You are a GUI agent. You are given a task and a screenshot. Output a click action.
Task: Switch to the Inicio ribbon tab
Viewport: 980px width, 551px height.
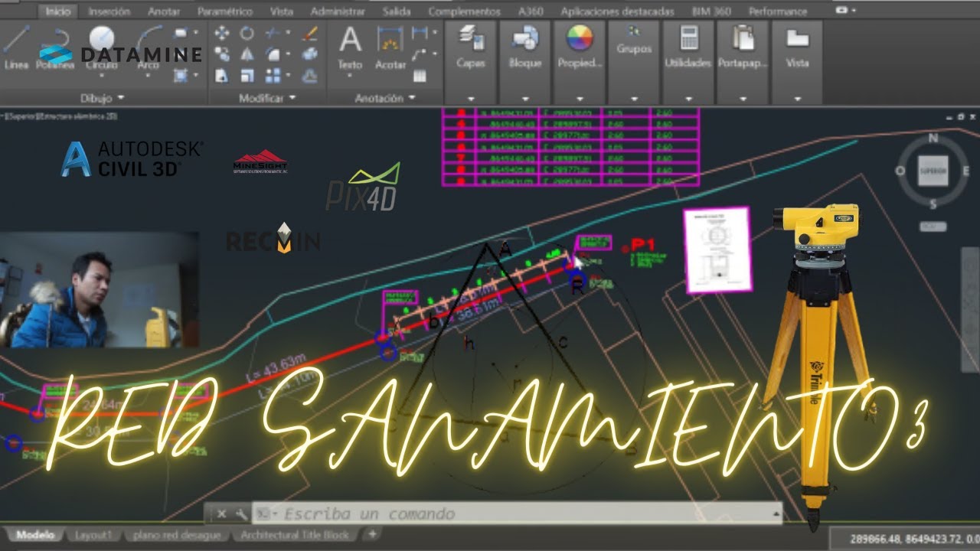pos(57,11)
